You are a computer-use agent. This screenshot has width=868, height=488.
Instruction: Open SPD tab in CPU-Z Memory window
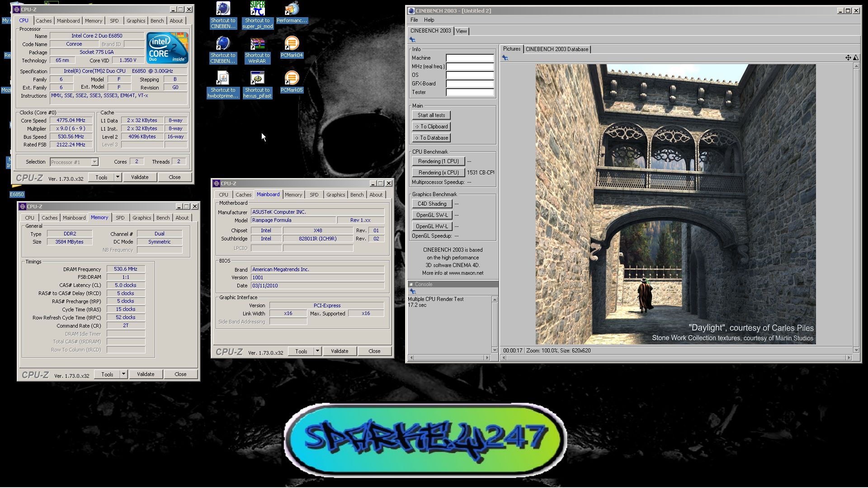(120, 218)
